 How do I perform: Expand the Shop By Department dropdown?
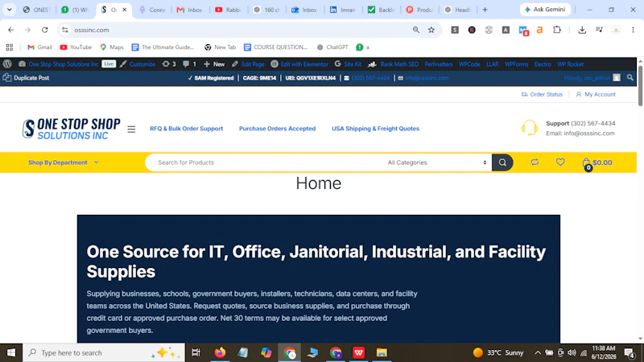[x=64, y=162]
